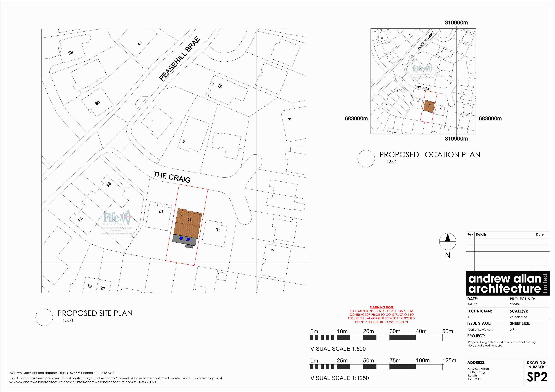Screen dimensions: 555x392
Task: Click the PEASEHILL BRAE label on the site plan
Action: tap(180, 58)
